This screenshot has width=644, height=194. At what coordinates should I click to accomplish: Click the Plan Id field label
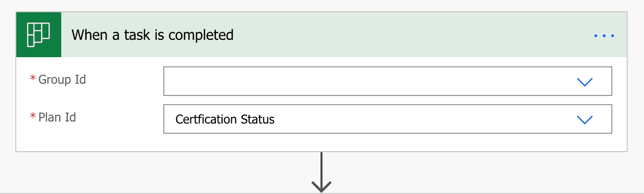click(57, 117)
